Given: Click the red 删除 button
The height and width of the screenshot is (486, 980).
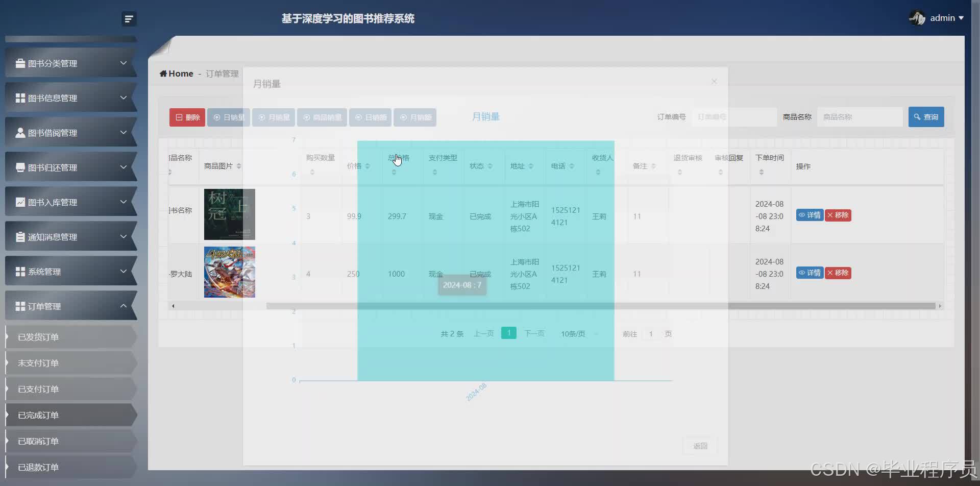Looking at the screenshot, I should [x=187, y=117].
